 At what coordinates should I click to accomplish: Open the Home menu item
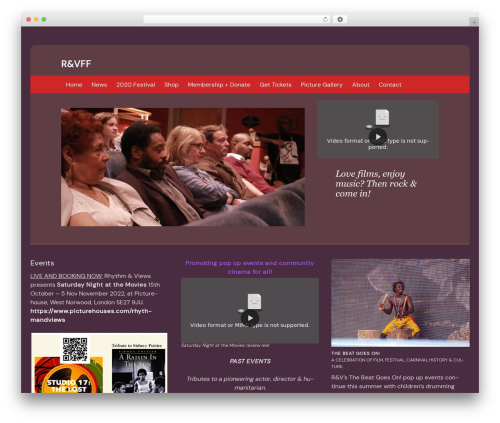[x=74, y=85]
